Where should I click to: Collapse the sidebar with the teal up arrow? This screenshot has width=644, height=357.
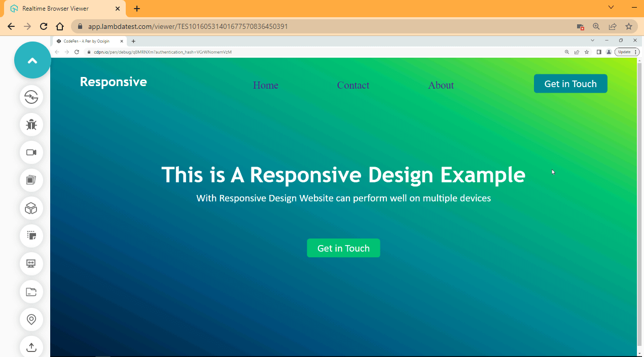point(32,60)
